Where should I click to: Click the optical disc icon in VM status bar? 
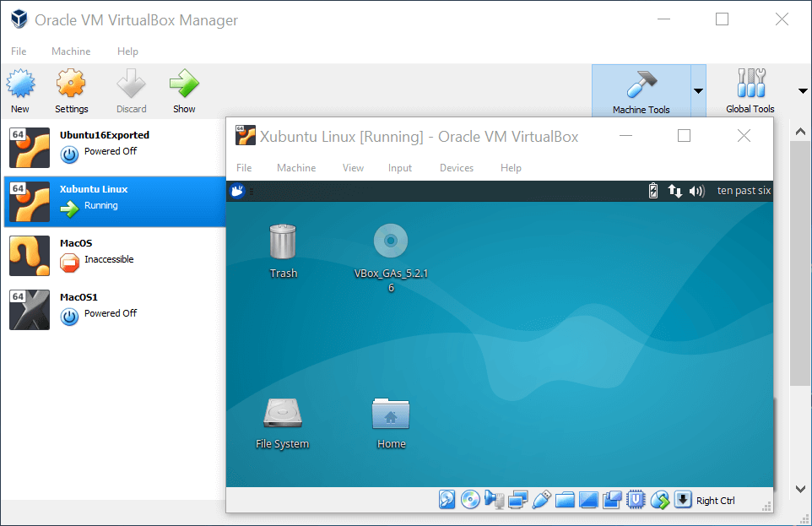click(x=470, y=500)
